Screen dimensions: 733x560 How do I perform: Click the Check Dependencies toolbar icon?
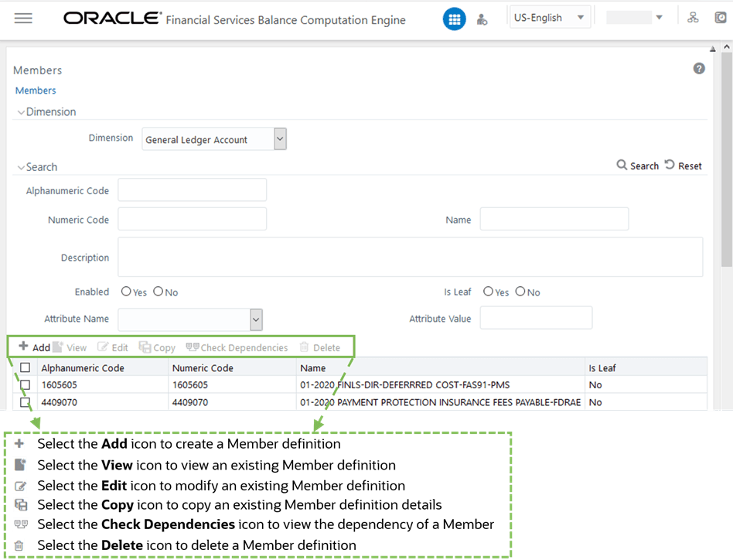[237, 347]
